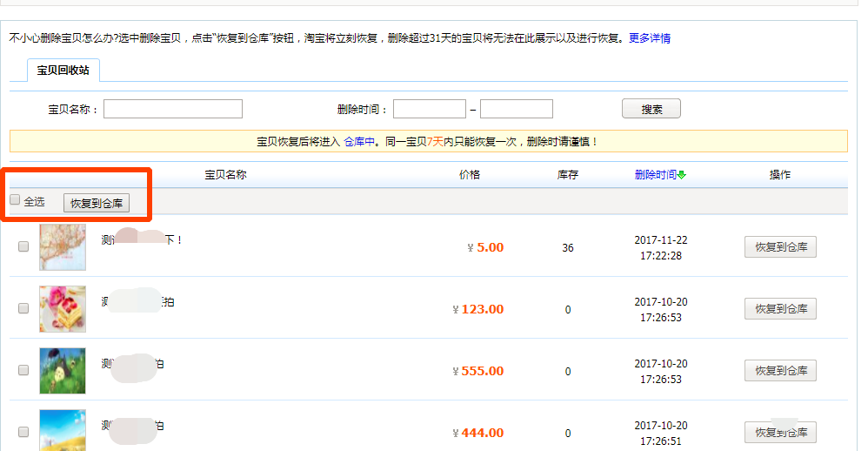Check the box for the ¥5.00 item
The image size is (868, 451).
[x=23, y=246]
